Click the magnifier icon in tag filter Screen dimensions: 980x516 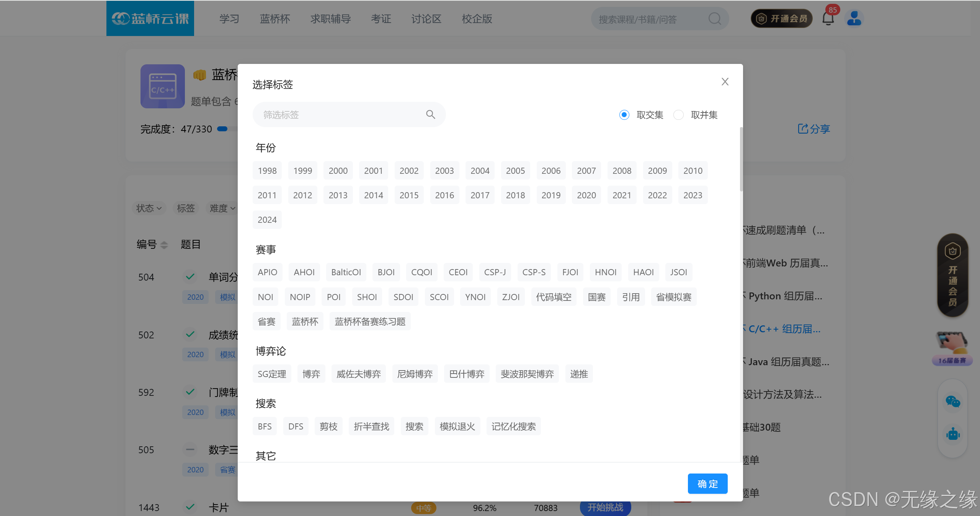(430, 114)
